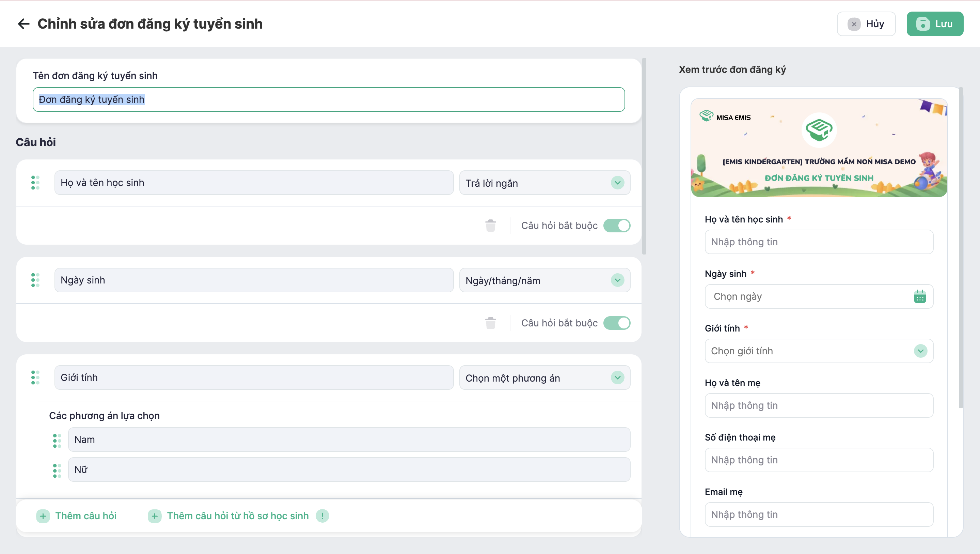
Task: Open Ngày/tháng/năm type dropdown
Action: tap(544, 280)
